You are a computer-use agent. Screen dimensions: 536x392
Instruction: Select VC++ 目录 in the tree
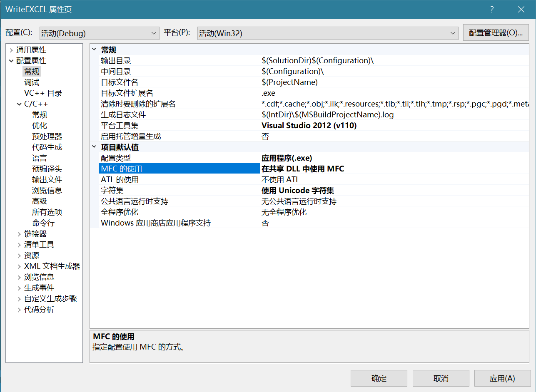tap(43, 93)
